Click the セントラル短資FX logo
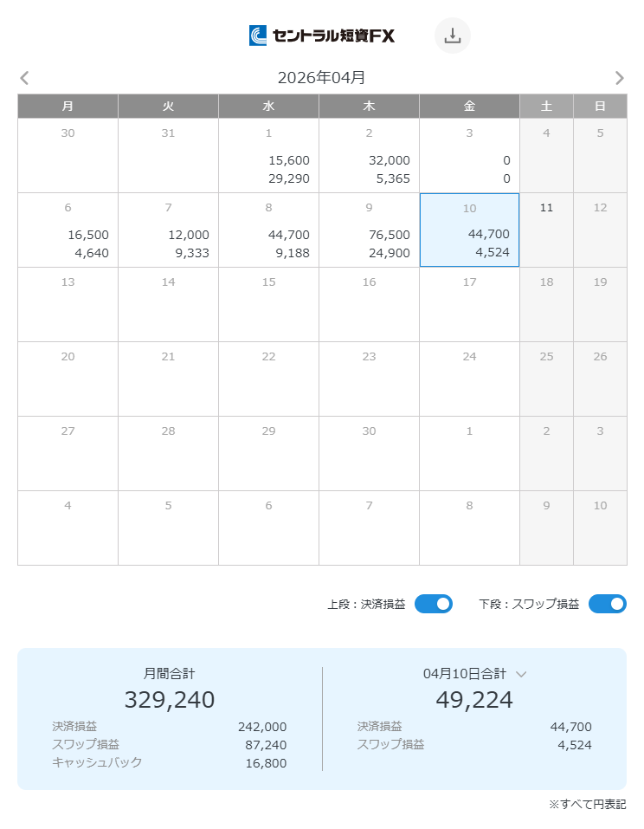Image resolution: width=644 pixels, height=829 pixels. tap(322, 36)
